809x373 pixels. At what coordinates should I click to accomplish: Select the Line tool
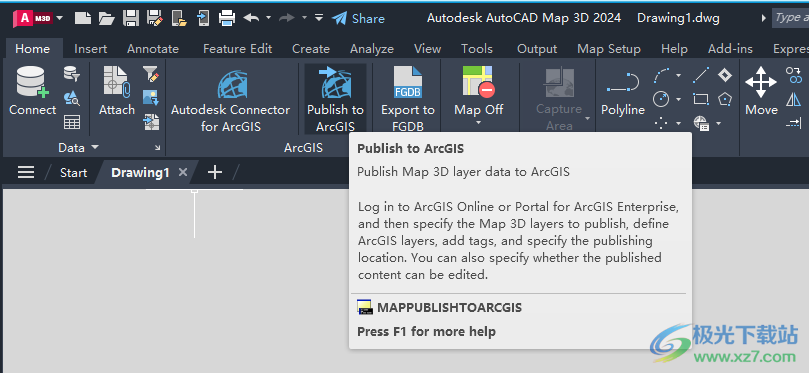click(x=701, y=75)
